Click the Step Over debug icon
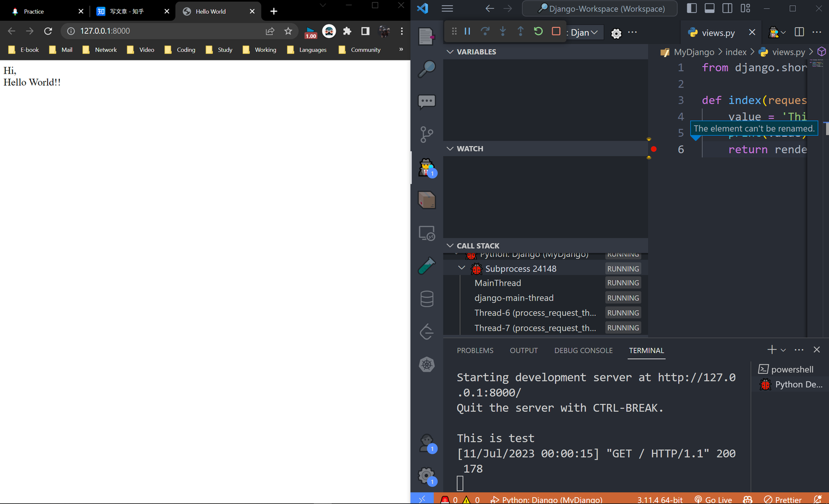Screen dimensions: 829x504 (x=485, y=31)
